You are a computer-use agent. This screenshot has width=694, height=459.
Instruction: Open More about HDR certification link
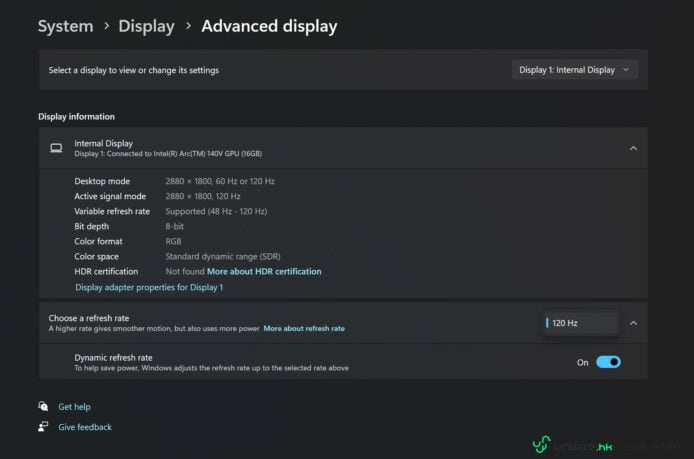tap(264, 271)
